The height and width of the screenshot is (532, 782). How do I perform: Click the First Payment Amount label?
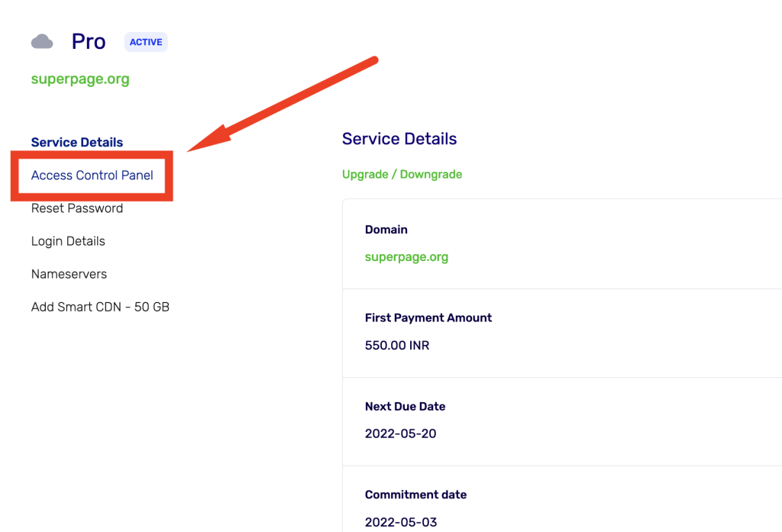[428, 318]
